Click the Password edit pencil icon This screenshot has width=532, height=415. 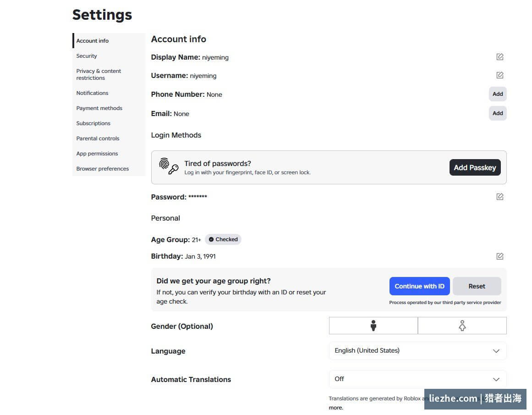click(x=500, y=197)
